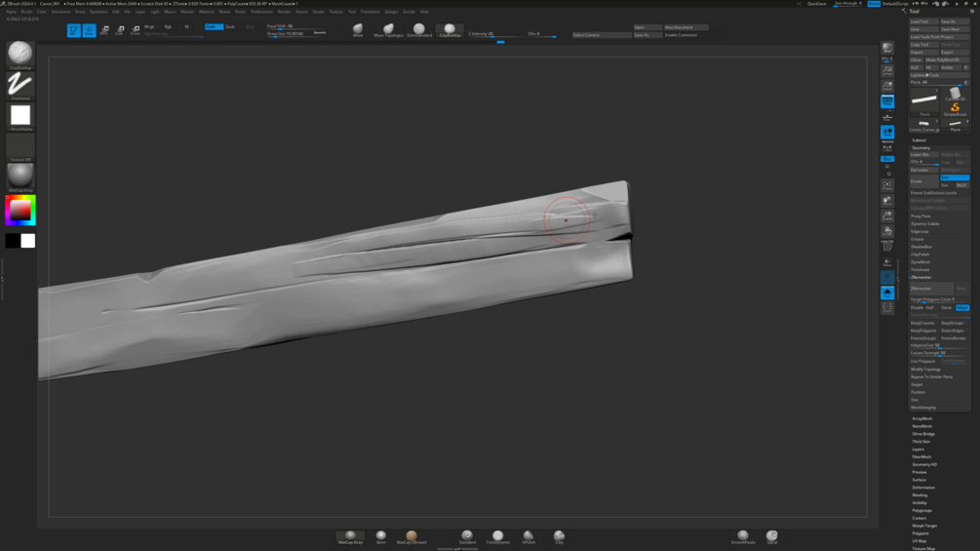Click the BPR render icon
980x551 pixels.
tap(887, 49)
